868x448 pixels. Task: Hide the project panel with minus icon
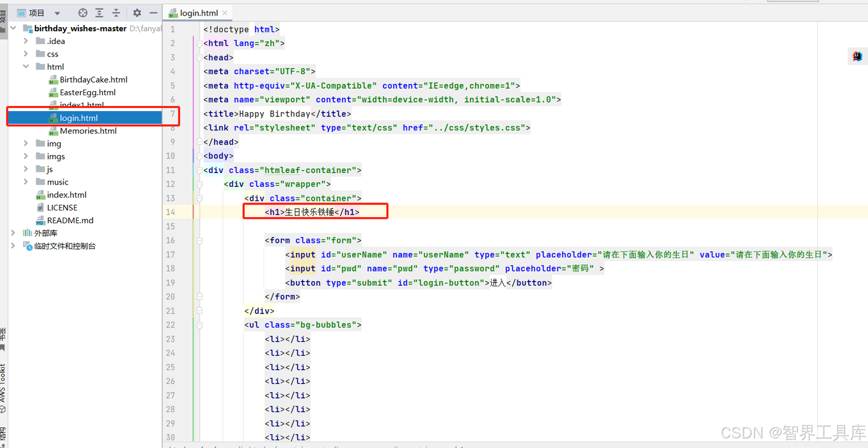point(154,13)
